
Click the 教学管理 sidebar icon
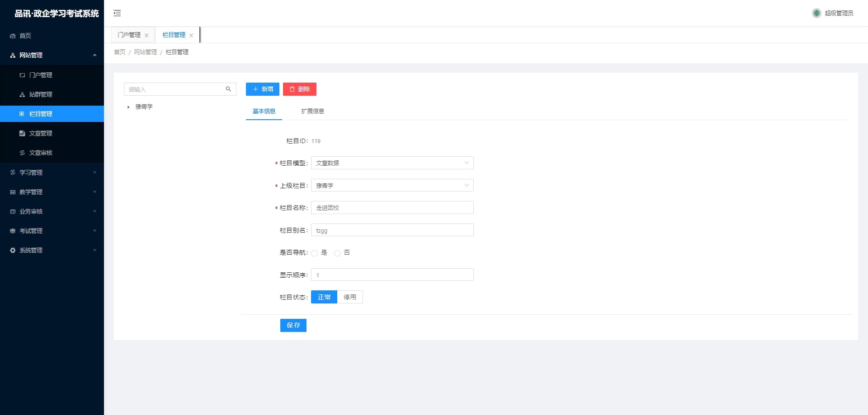[13, 192]
